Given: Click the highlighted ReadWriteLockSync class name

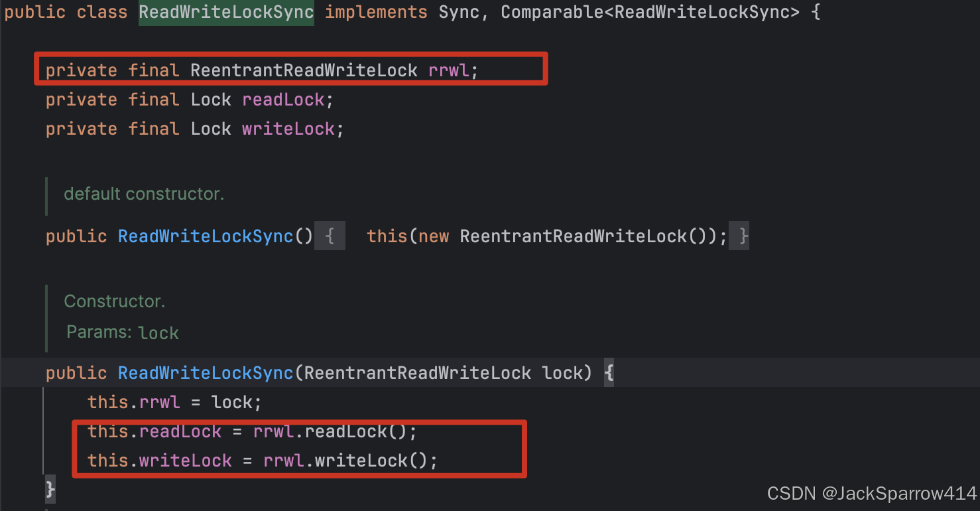Looking at the screenshot, I should pos(226,12).
